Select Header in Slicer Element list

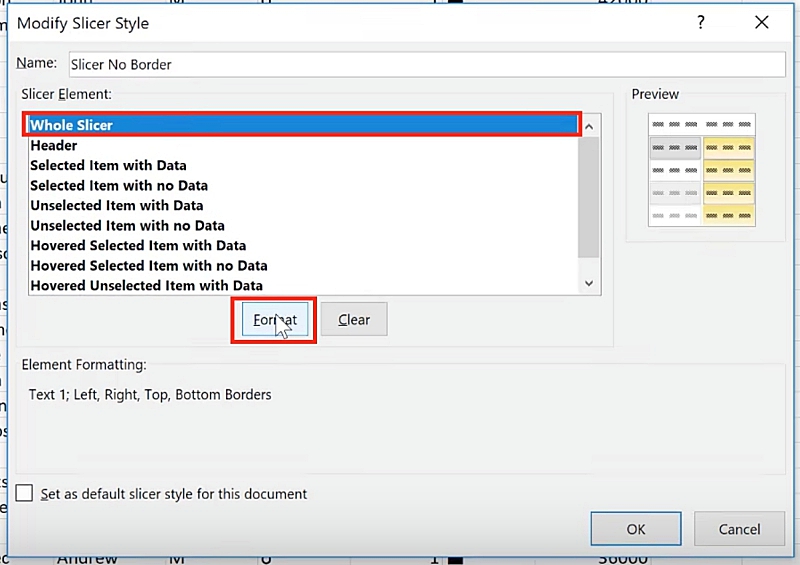(x=54, y=145)
